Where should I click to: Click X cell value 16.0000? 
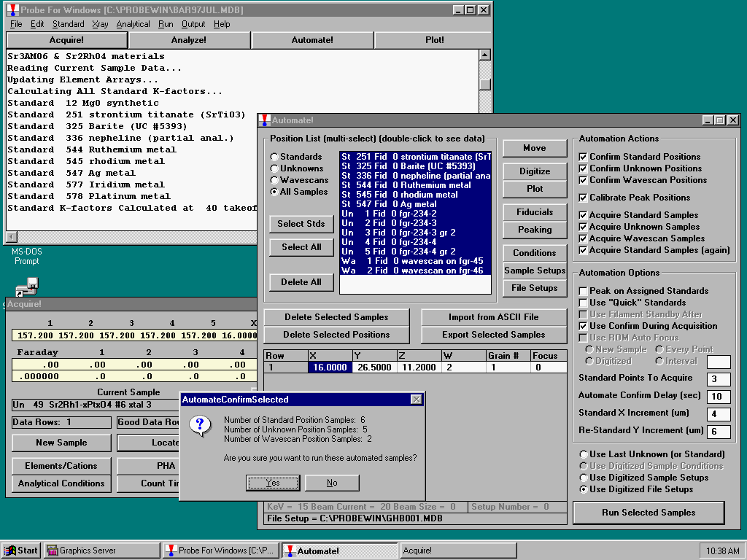point(330,367)
